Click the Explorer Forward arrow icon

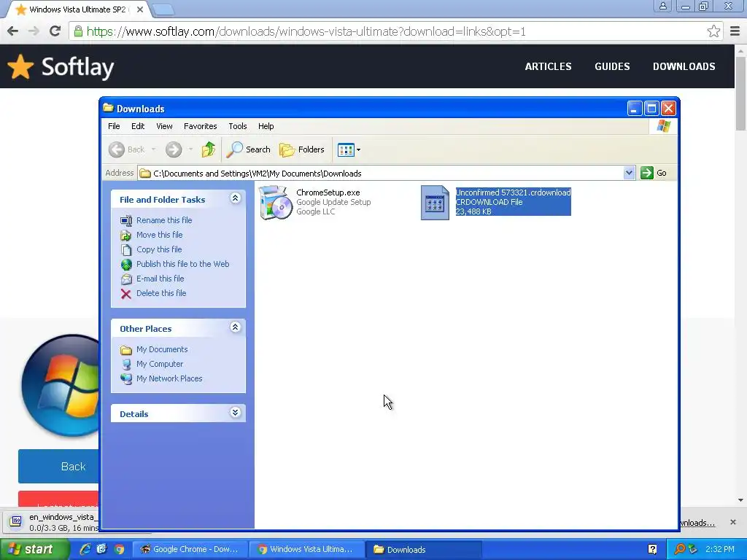(x=174, y=149)
